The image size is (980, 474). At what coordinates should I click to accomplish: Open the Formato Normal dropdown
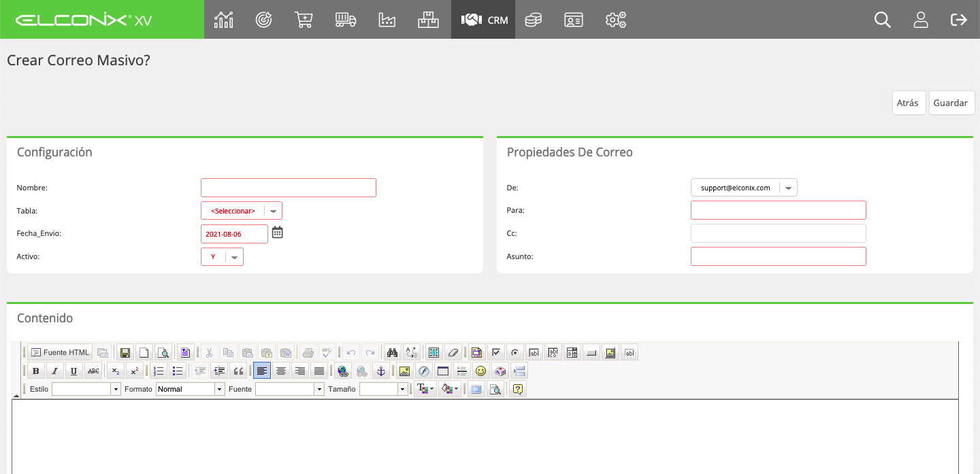point(191,389)
